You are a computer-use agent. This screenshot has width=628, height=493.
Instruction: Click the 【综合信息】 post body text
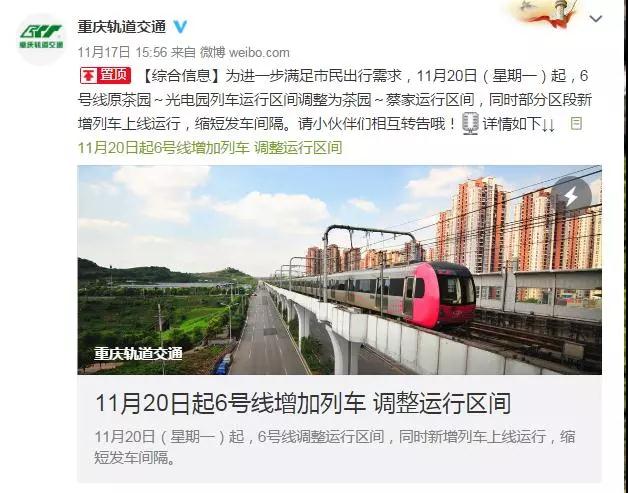click(334, 100)
